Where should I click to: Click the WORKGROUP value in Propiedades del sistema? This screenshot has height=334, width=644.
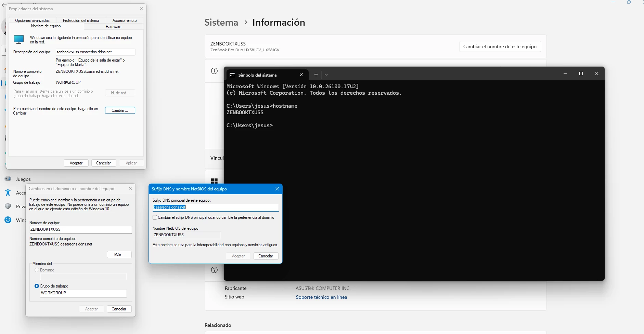click(x=68, y=82)
